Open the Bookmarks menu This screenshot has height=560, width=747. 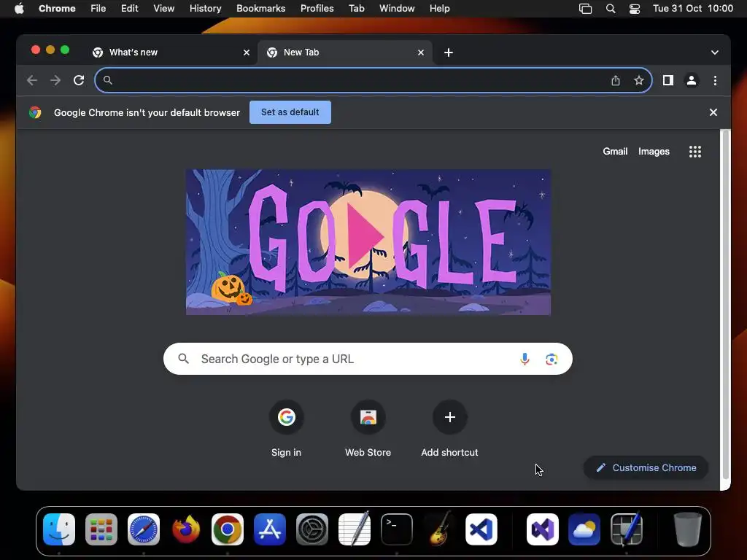(x=261, y=9)
